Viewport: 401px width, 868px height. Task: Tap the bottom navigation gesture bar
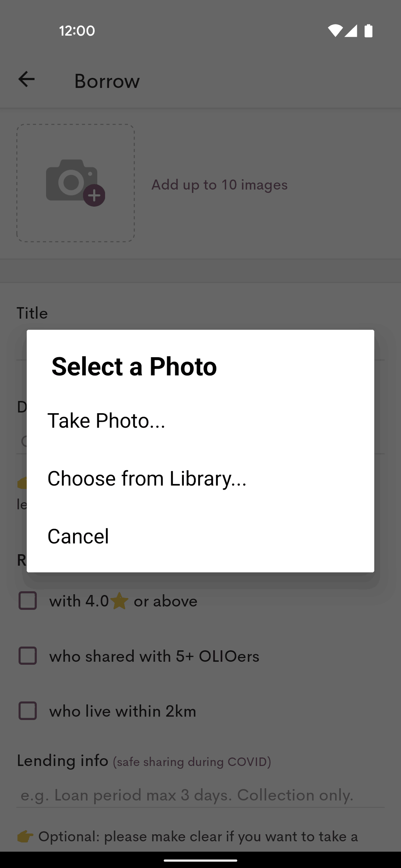coord(200,860)
